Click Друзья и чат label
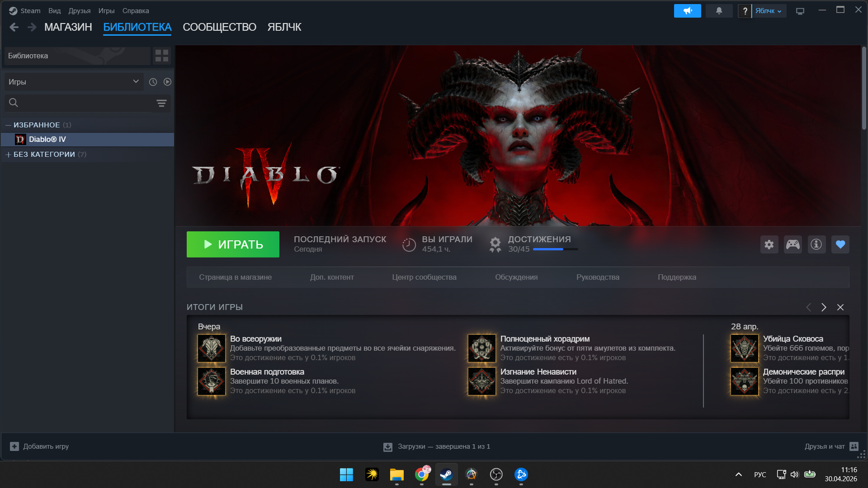868x488 pixels. tap(825, 446)
